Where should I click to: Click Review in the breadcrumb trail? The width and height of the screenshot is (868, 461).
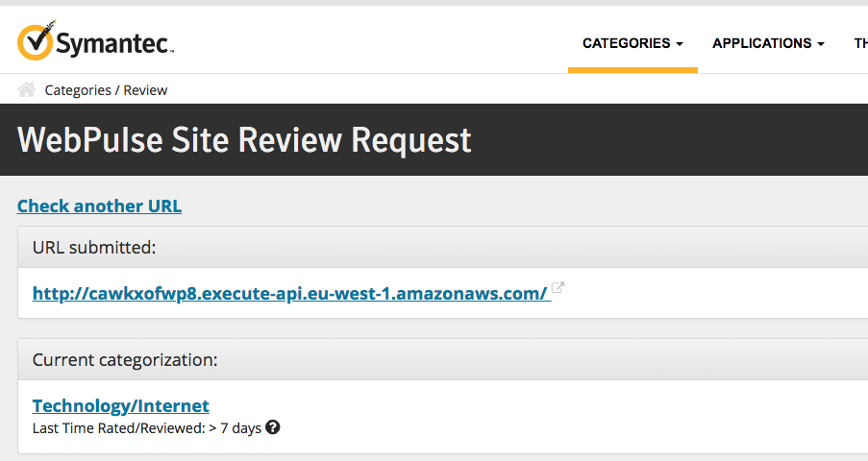[x=145, y=90]
